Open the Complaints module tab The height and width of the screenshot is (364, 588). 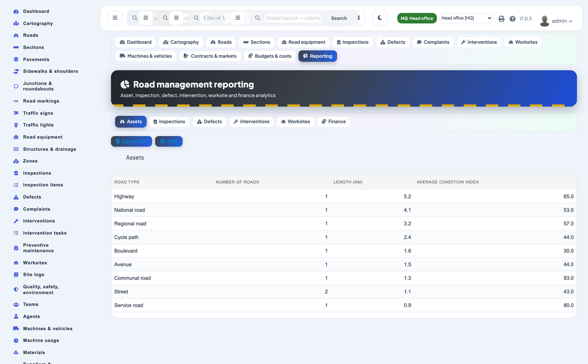[x=433, y=42]
